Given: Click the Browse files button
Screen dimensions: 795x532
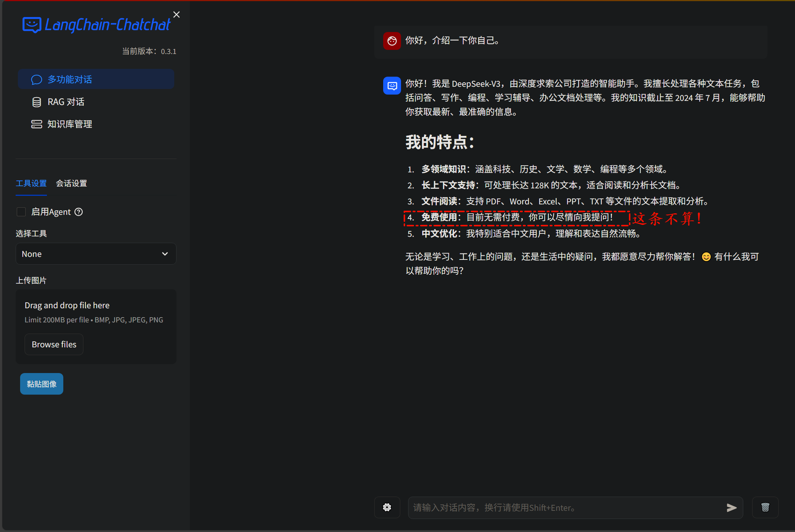Looking at the screenshot, I should click(54, 344).
